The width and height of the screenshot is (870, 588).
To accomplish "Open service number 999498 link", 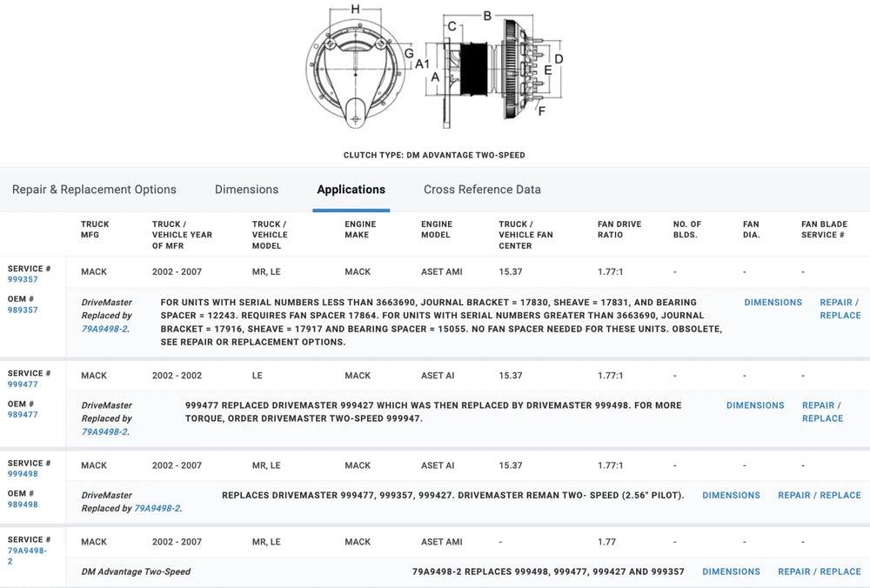I will point(23,475).
